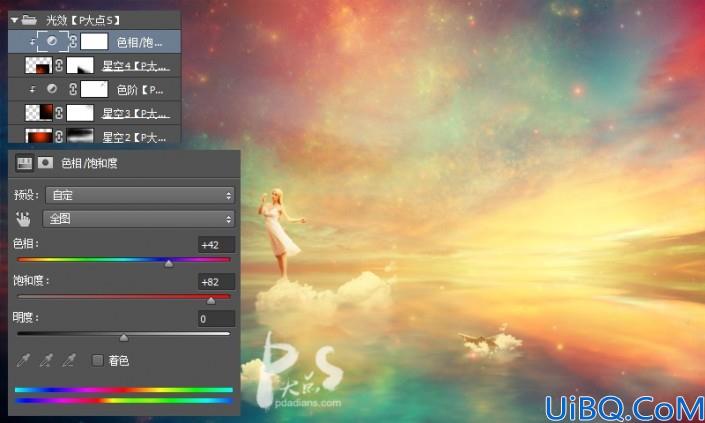Toggle the link icon on 色阶 layer

tap(73, 89)
